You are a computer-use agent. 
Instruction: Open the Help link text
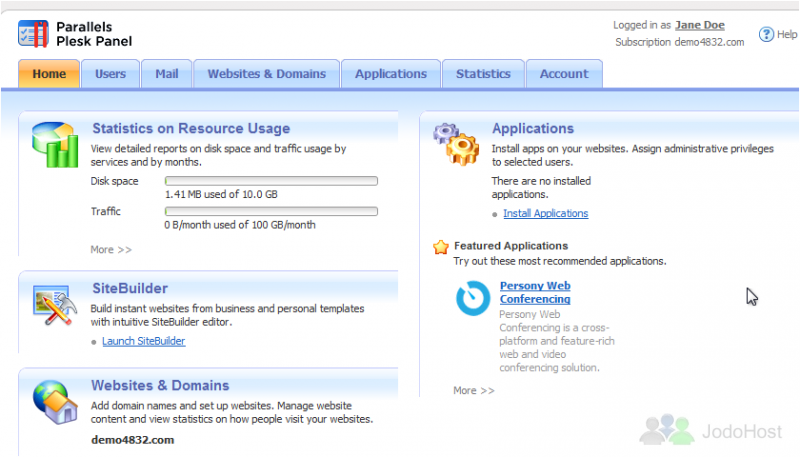coord(787,35)
